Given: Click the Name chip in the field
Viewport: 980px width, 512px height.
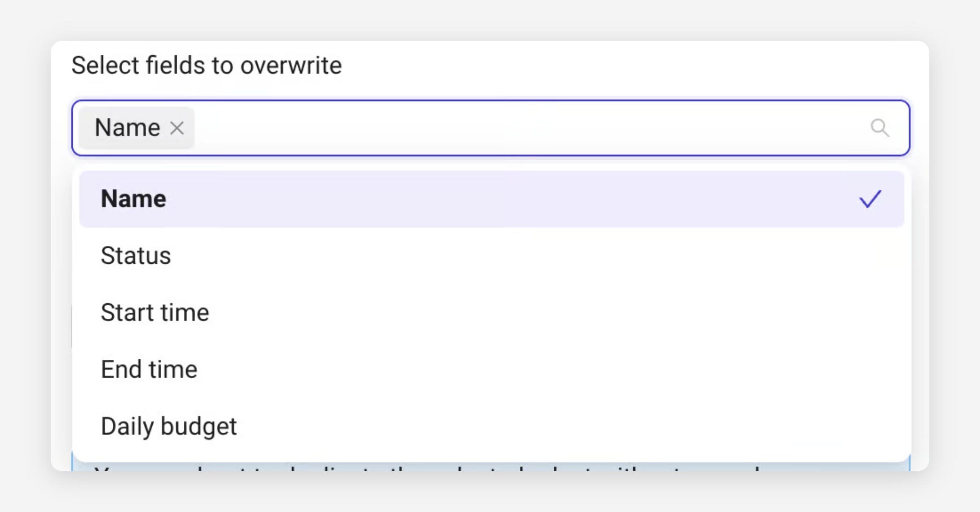Looking at the screenshot, I should coord(127,128).
